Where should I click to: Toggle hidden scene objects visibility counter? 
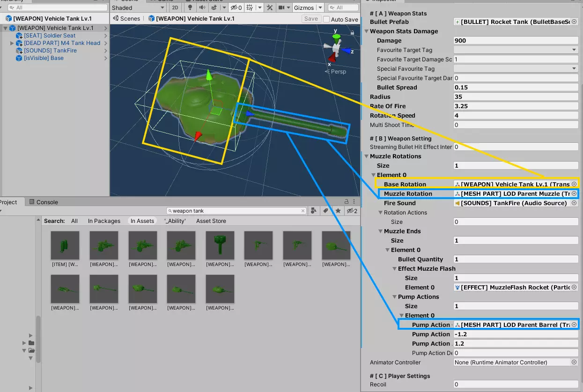[236, 7]
